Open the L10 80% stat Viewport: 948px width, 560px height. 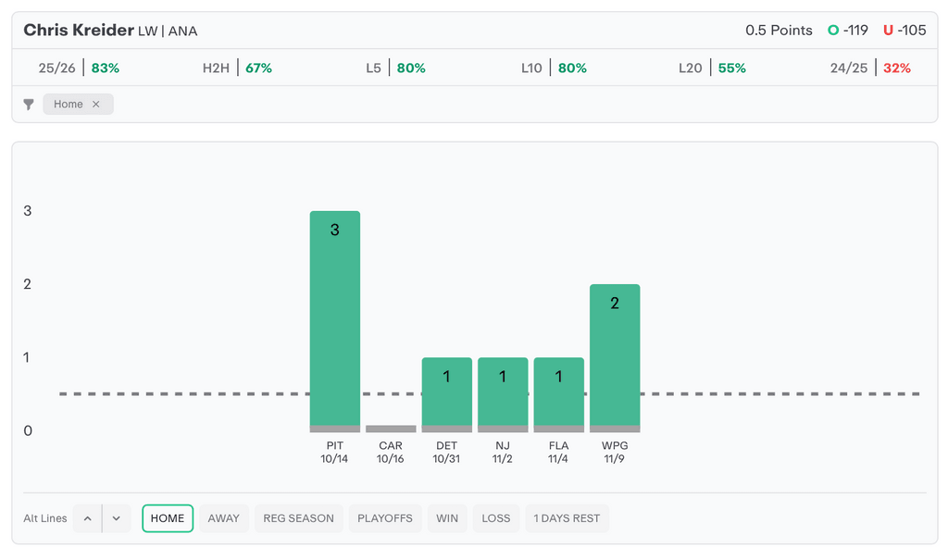tap(554, 68)
